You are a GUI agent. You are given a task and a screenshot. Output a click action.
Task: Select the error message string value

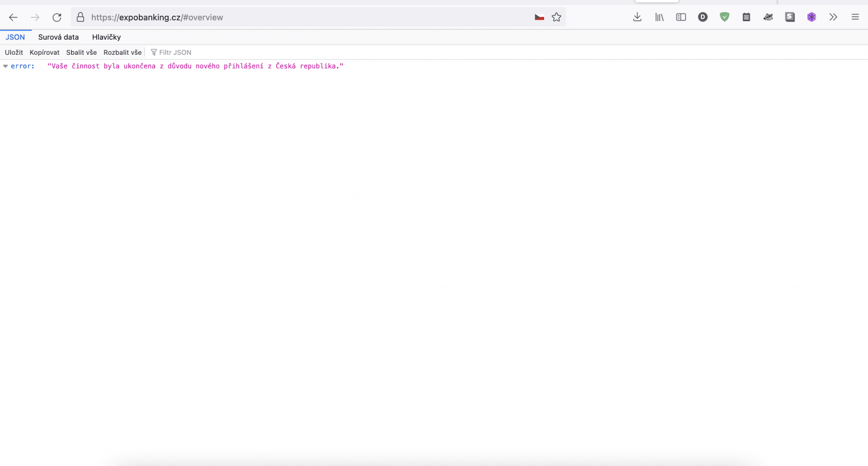pyautogui.click(x=195, y=66)
